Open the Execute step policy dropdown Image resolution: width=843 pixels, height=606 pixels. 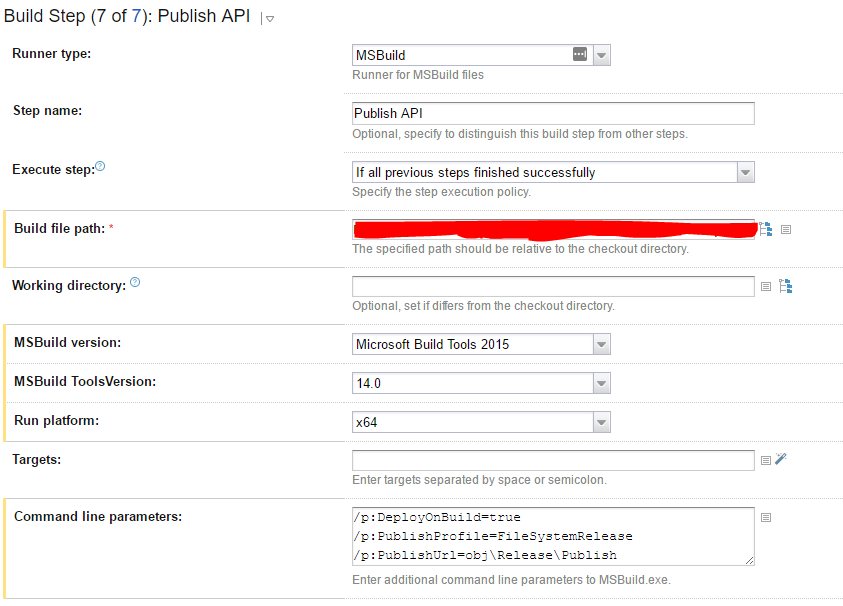[x=745, y=172]
